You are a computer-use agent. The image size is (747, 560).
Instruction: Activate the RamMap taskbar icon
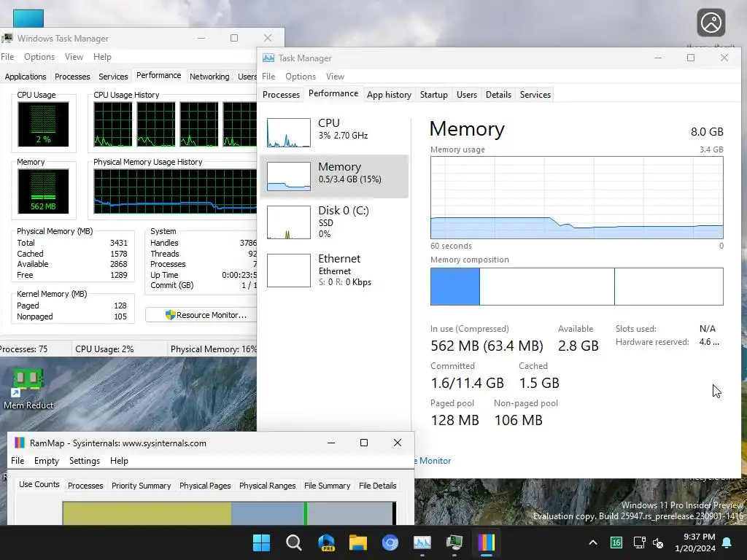(x=487, y=542)
